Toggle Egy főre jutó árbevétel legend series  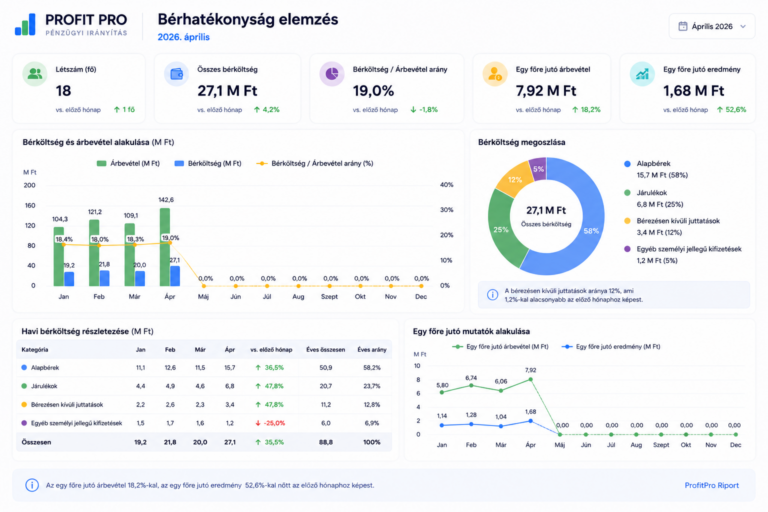click(x=500, y=347)
